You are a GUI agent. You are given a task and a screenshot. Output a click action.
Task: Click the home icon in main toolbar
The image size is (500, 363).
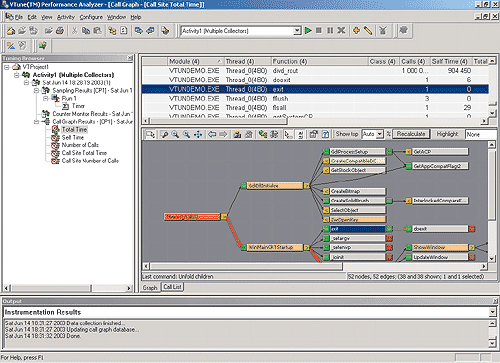11,31
